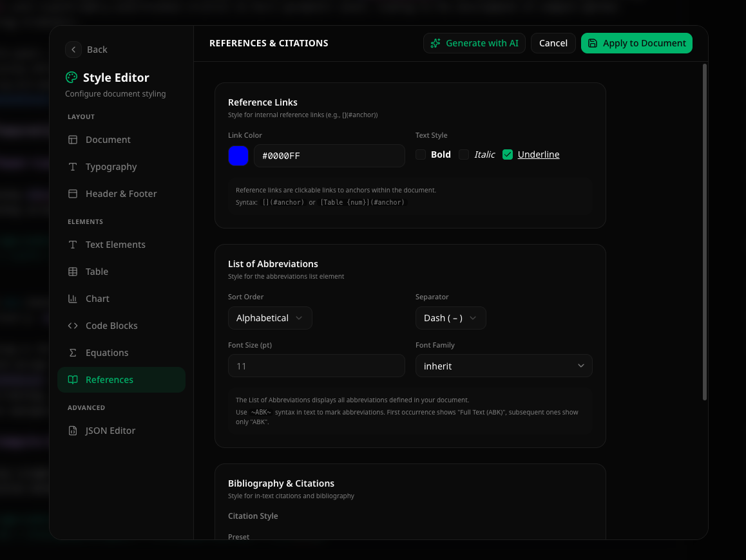This screenshot has height=560, width=746.
Task: Enable the Italic text style checkbox
Action: [464, 154]
